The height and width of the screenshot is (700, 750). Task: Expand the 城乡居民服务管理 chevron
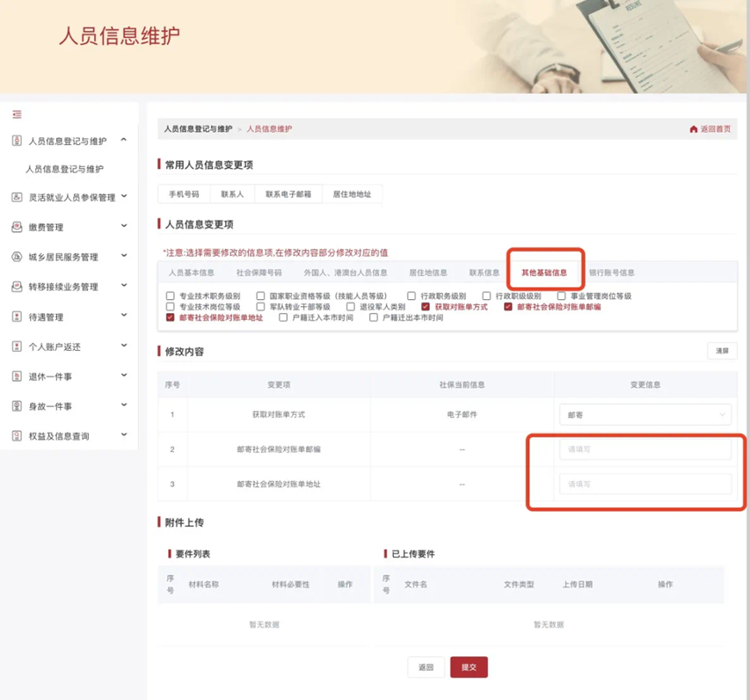pos(124,256)
